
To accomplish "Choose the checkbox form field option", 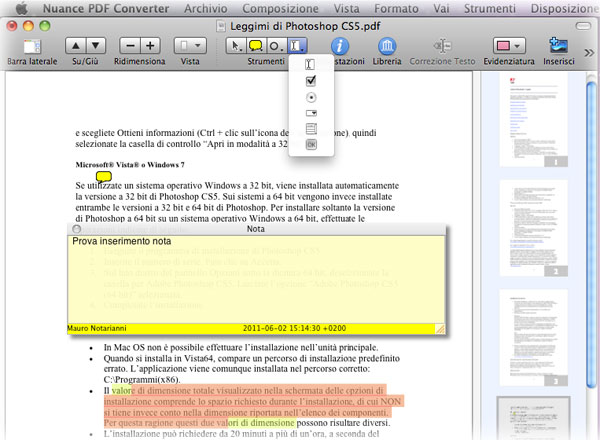I will [x=309, y=82].
